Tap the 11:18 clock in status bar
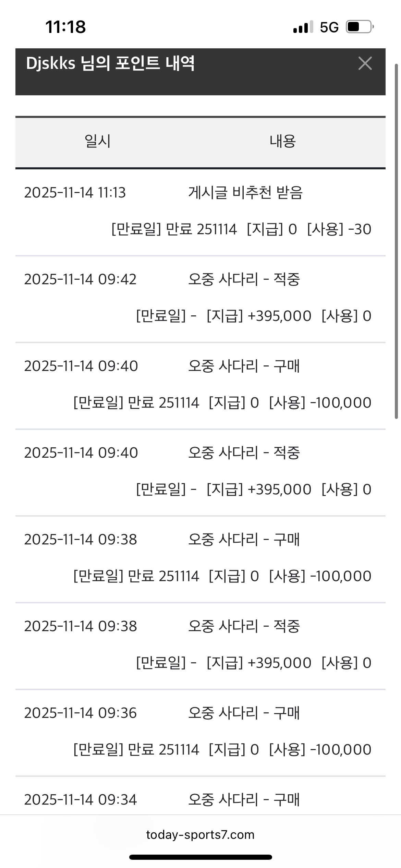The width and height of the screenshot is (401, 868). 65,27
